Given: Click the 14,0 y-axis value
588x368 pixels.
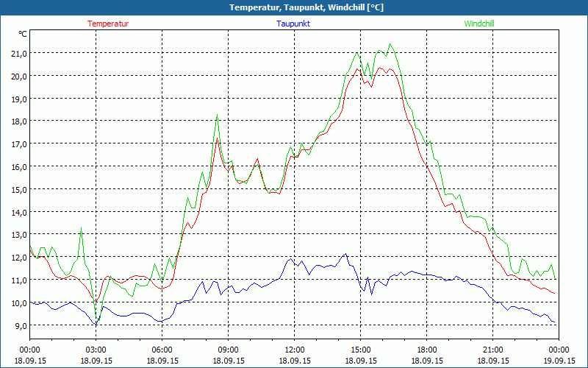Looking at the screenshot, I should click(19, 212).
